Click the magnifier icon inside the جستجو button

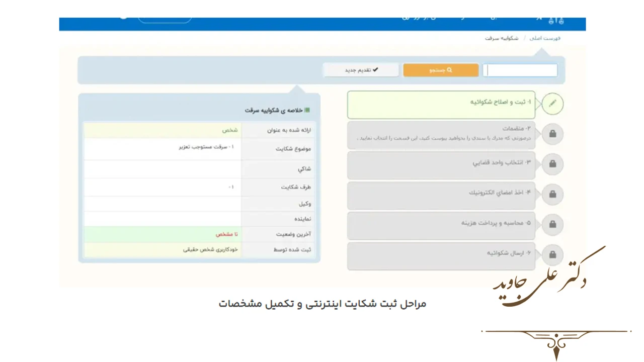[x=451, y=69]
